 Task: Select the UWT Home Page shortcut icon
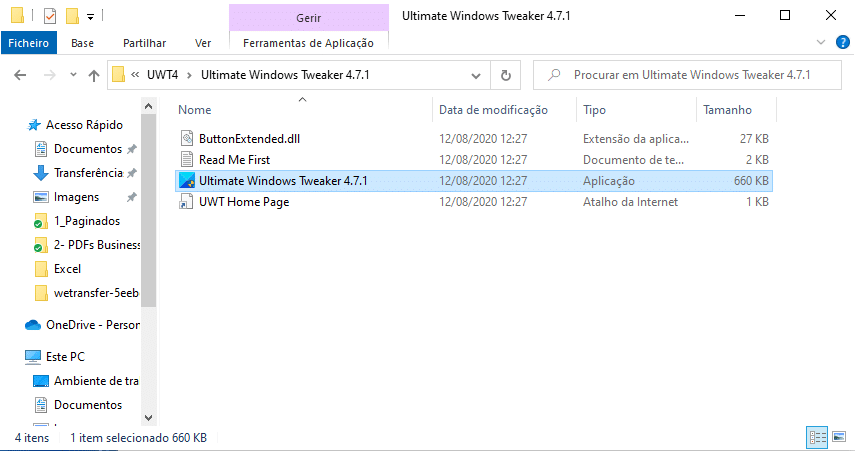[x=186, y=202]
